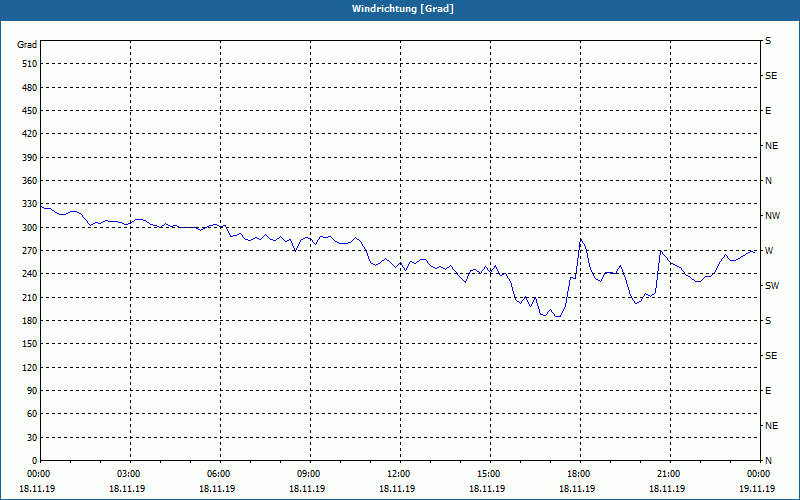Image resolution: width=800 pixels, height=500 pixels.
Task: Click the 18.11.19 date under 12:00
Action: 397,489
